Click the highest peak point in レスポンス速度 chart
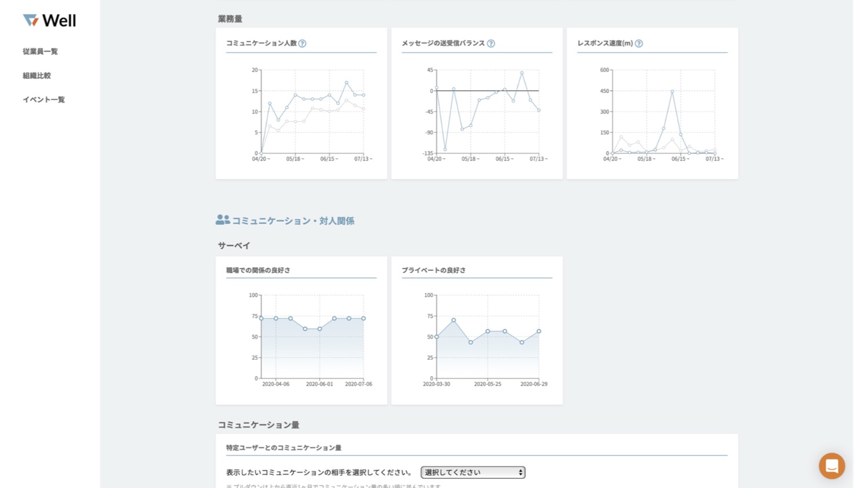868x488 pixels. pyautogui.click(x=672, y=91)
